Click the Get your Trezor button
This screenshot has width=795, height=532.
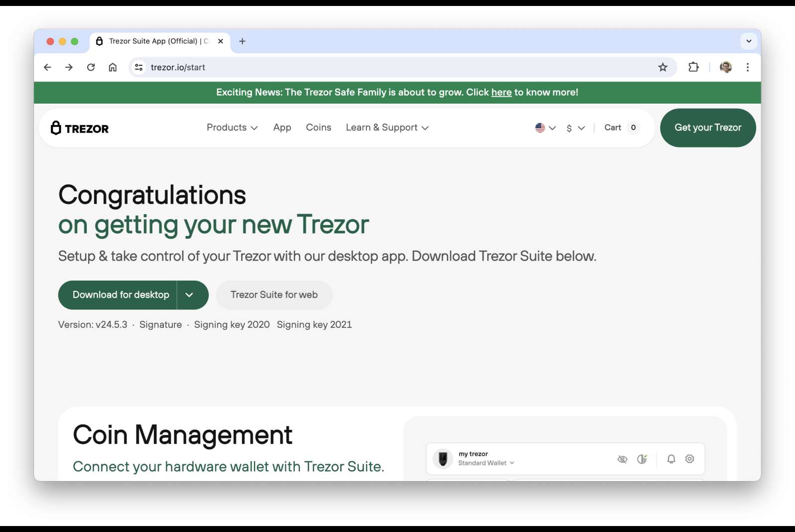coord(707,128)
